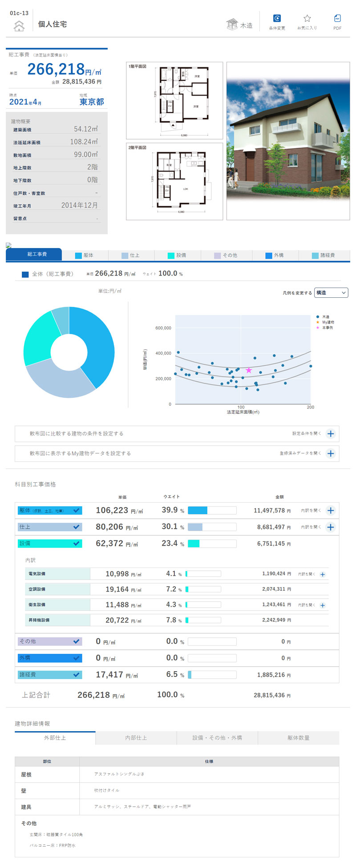Viewport: 356px width, 868px height.
Task: Click plus icon in 電気設備 row
Action: (323, 574)
